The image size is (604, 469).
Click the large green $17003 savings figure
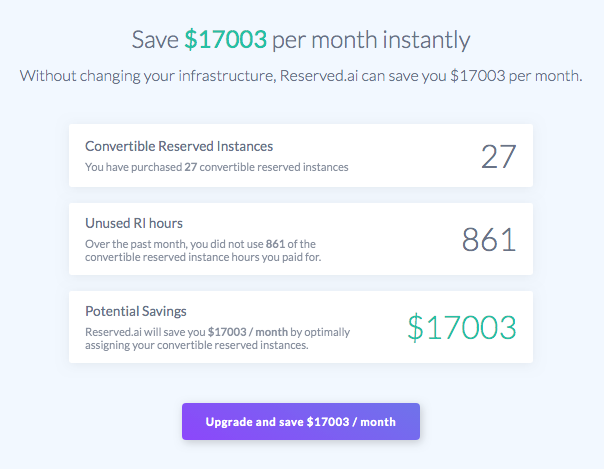[x=462, y=326]
